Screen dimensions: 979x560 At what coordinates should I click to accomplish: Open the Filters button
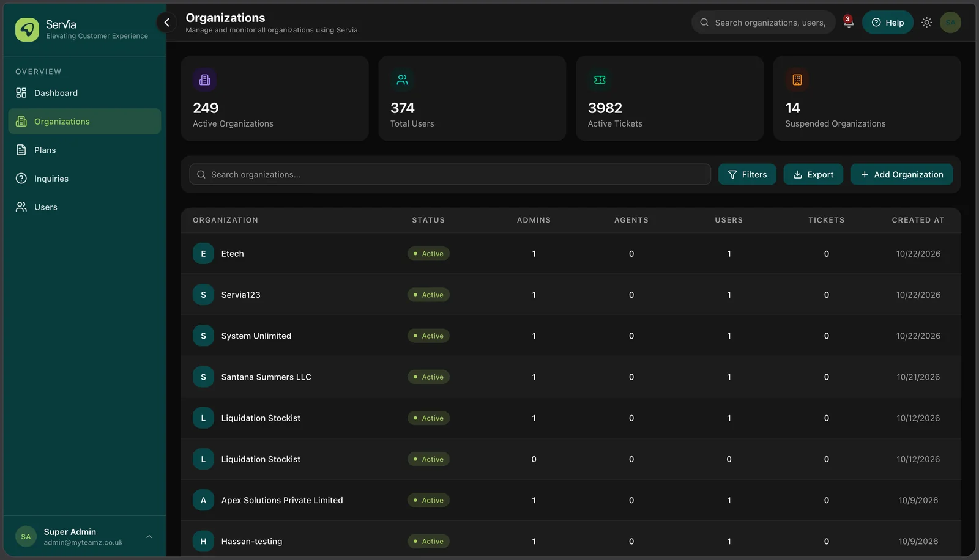click(747, 174)
